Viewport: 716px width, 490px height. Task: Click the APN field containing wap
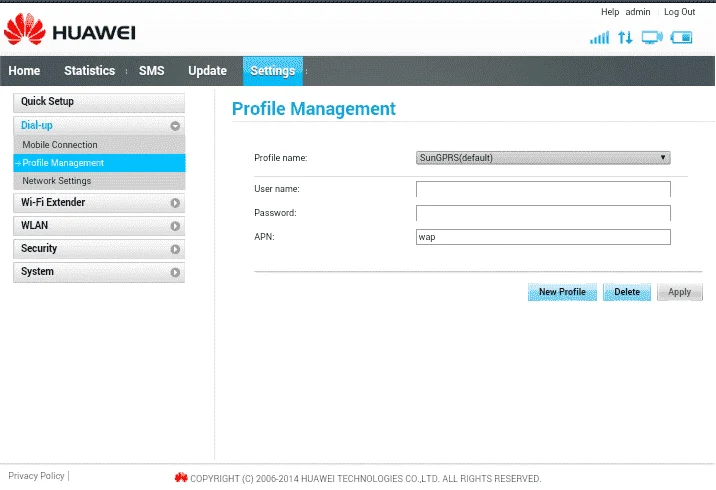(x=543, y=237)
